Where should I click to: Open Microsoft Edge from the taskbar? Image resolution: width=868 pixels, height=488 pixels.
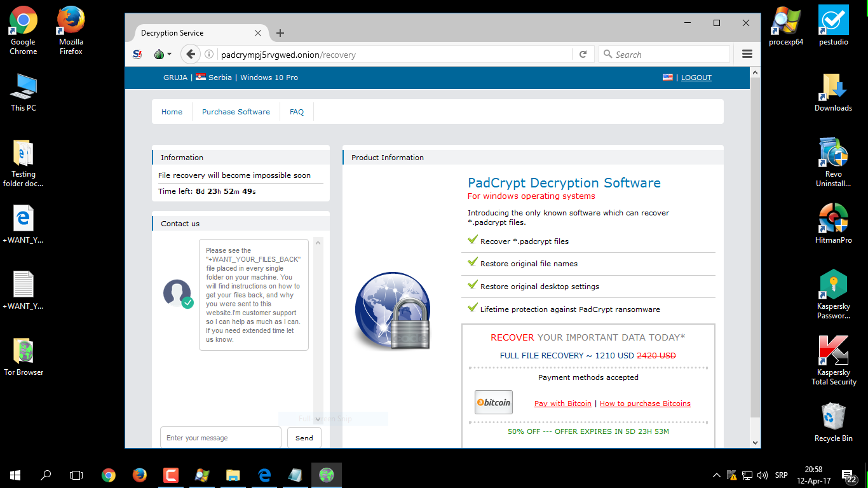pyautogui.click(x=264, y=475)
